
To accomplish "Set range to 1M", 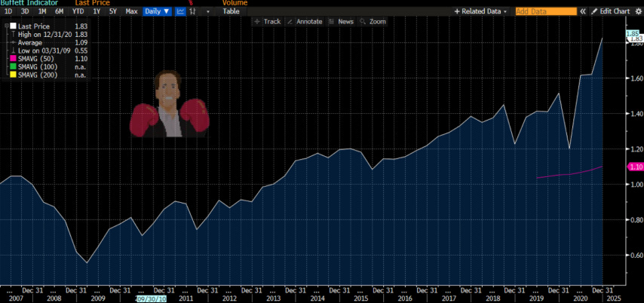I will 42,11.
